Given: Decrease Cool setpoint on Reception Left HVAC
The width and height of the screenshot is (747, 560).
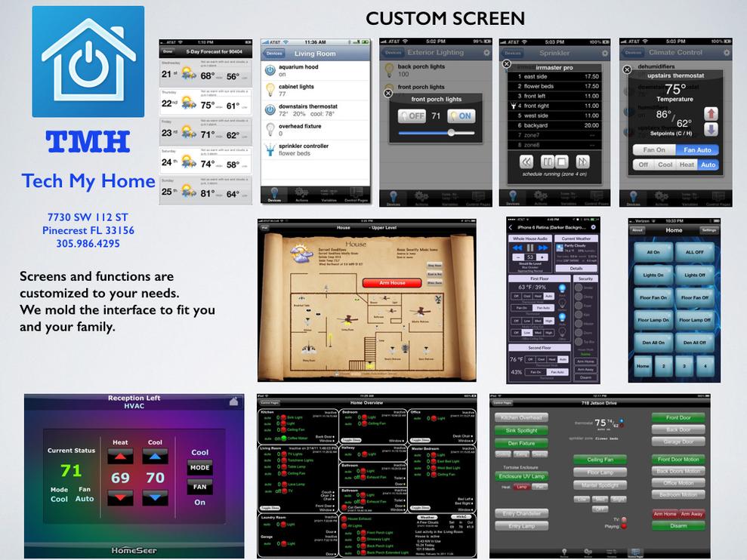Looking at the screenshot, I should [155, 497].
